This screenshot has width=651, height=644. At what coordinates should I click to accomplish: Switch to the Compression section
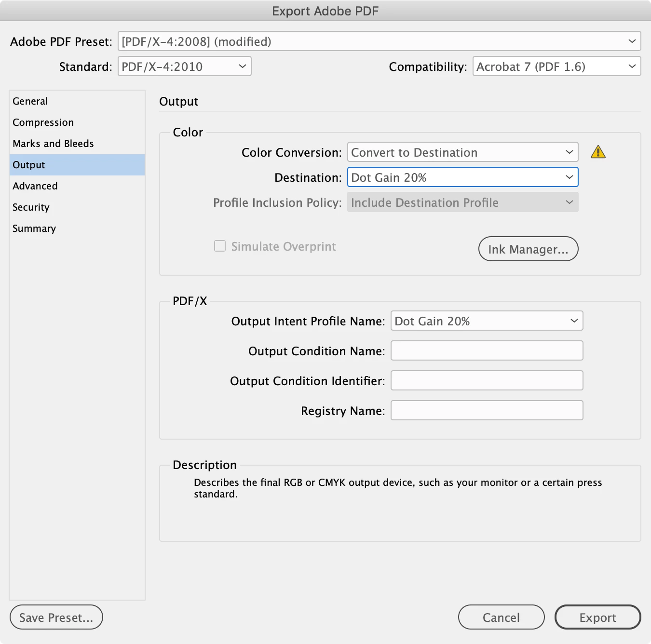(77, 122)
